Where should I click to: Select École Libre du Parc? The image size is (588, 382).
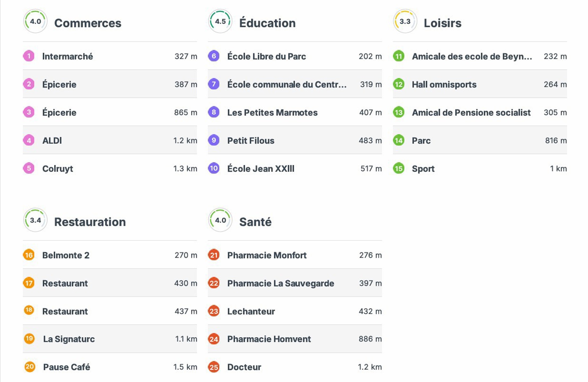pos(266,57)
